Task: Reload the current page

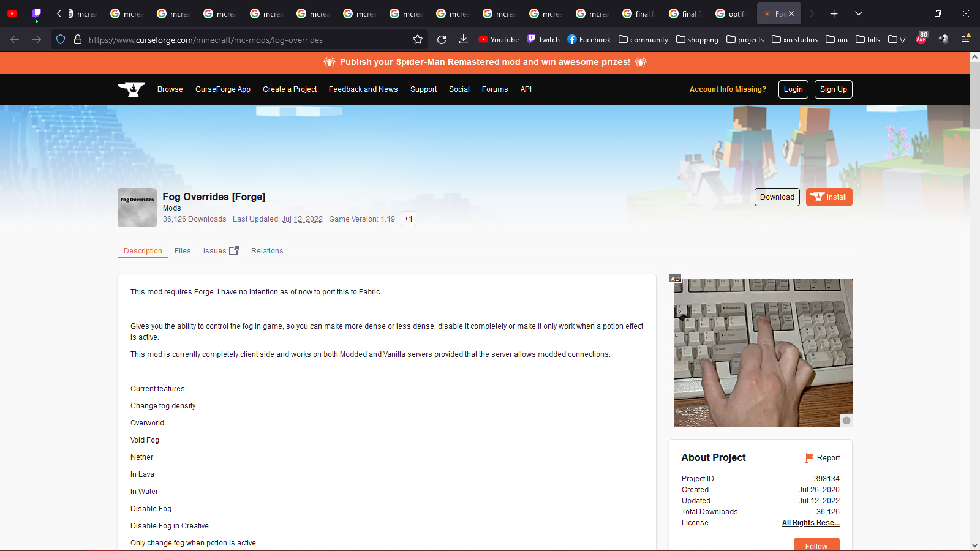Action: 442,40
